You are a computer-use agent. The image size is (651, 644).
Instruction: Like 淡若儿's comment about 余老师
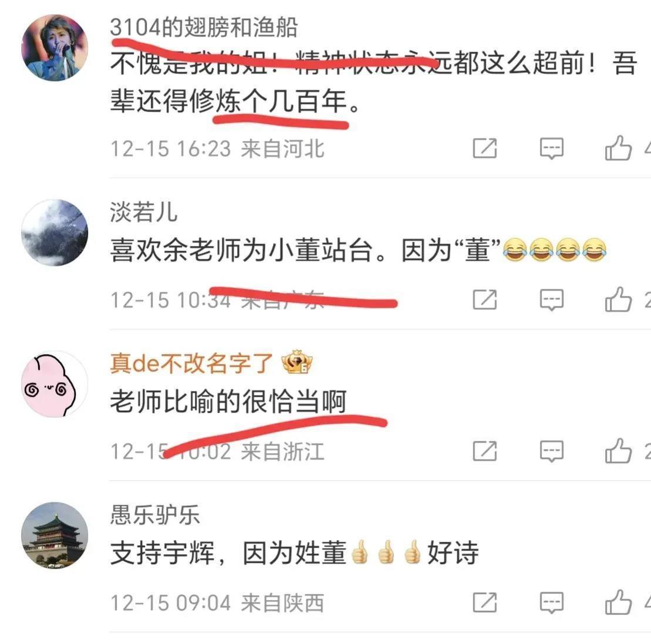(x=618, y=299)
